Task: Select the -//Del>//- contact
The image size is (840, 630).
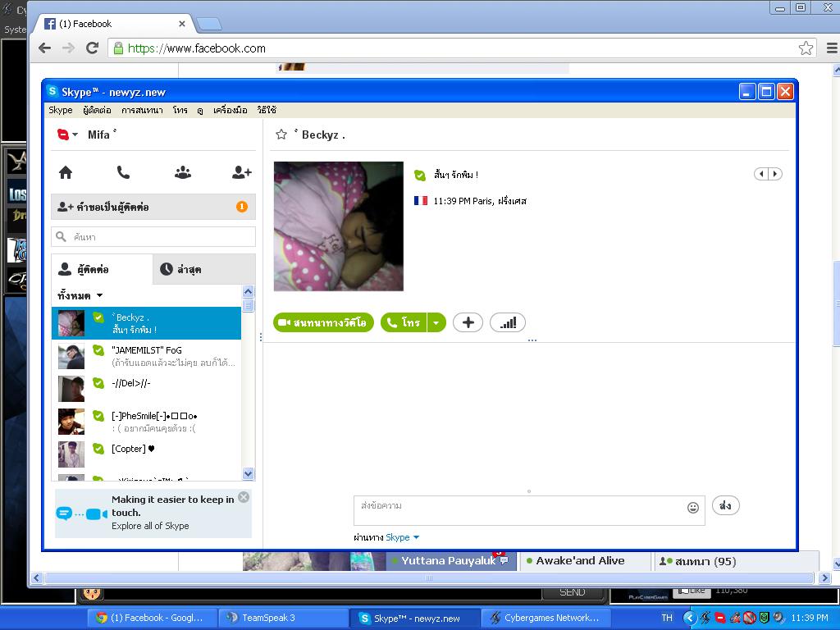Action: click(x=146, y=389)
